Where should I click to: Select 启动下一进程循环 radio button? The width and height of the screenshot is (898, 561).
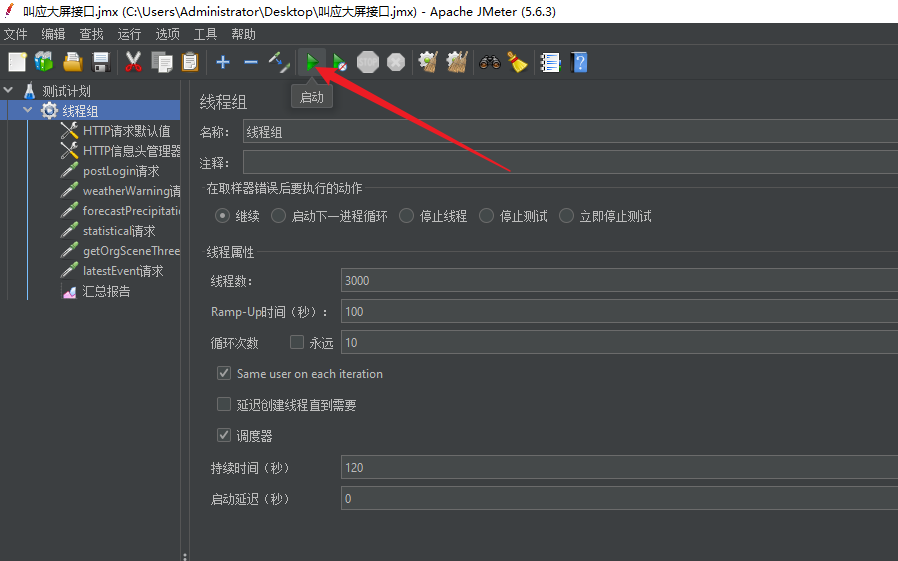tap(278, 216)
